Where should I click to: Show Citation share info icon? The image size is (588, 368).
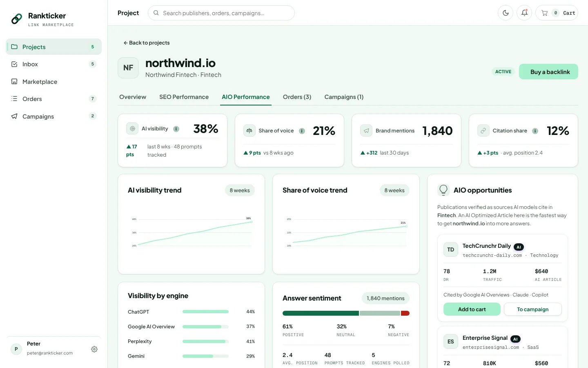(535, 131)
